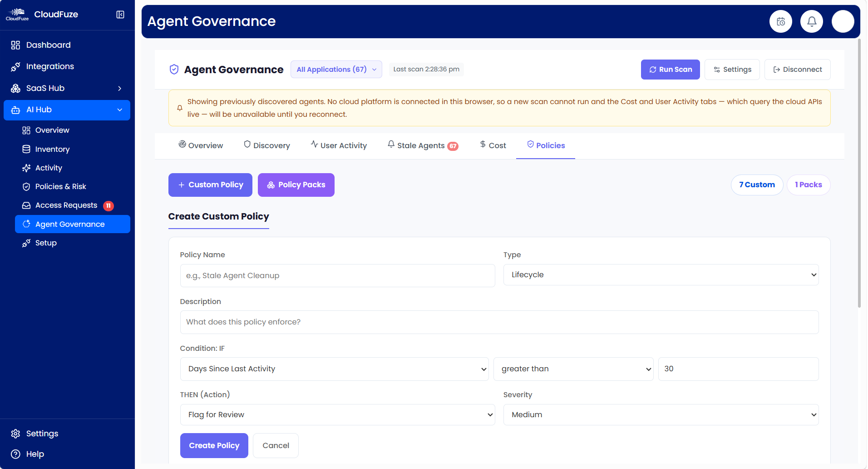Open Integrations in sidebar
The height and width of the screenshot is (469, 868).
click(67, 66)
